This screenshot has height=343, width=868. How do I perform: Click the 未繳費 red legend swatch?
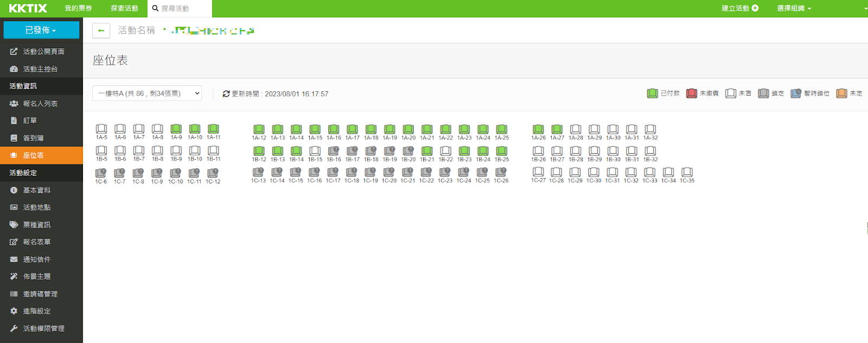click(x=692, y=93)
